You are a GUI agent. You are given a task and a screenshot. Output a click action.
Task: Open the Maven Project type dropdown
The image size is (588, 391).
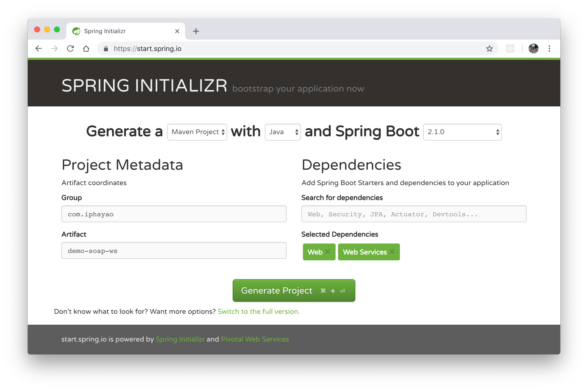coord(197,132)
